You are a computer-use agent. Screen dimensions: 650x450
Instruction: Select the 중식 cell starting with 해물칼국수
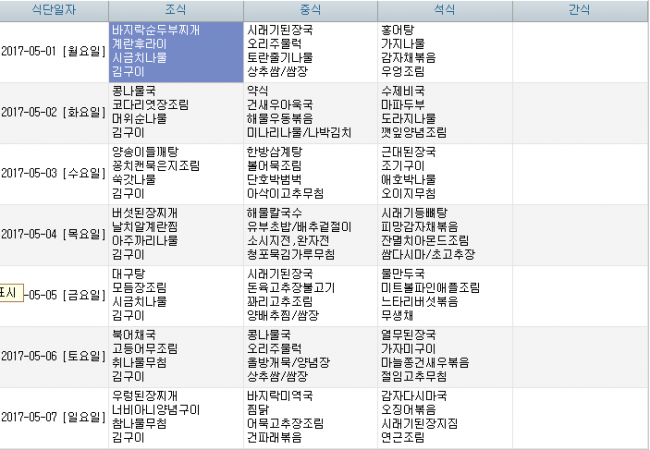pyautogui.click(x=309, y=233)
